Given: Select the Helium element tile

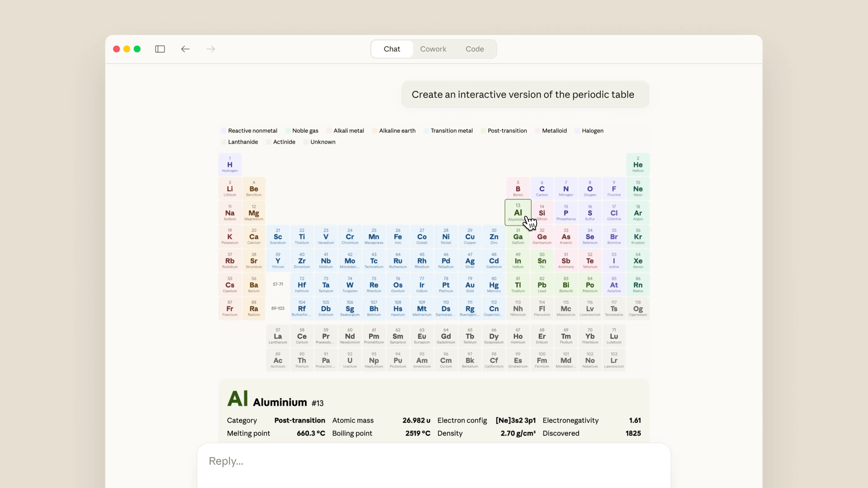Looking at the screenshot, I should click(x=638, y=164).
